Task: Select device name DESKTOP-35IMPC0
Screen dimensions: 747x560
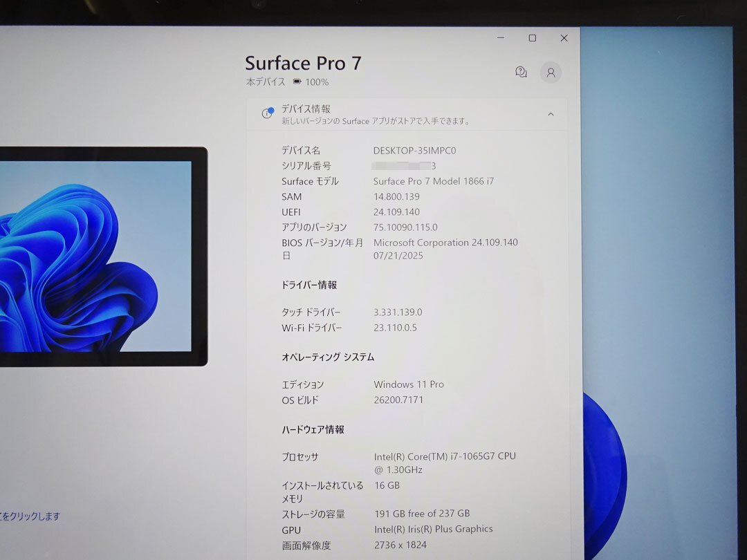Action: pyautogui.click(x=414, y=151)
